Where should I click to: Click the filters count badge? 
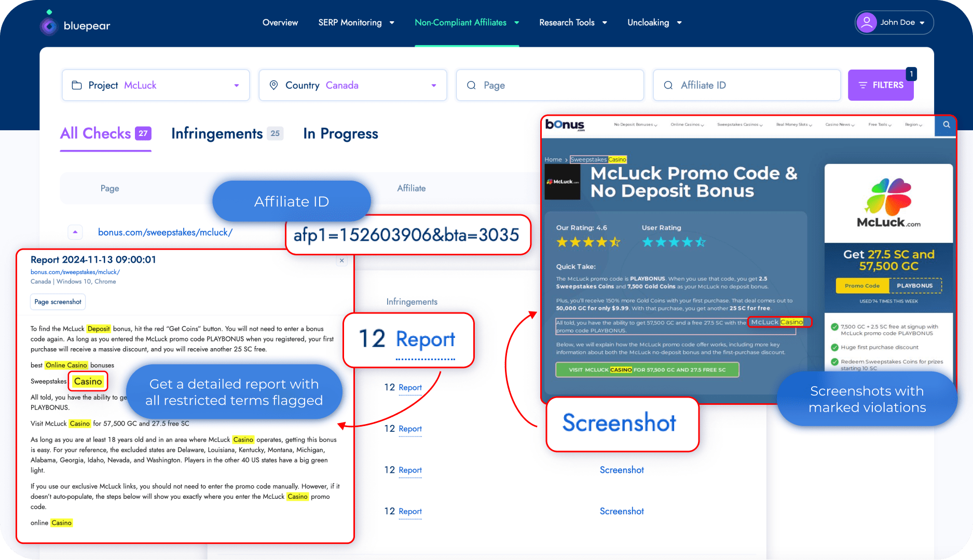coord(911,74)
